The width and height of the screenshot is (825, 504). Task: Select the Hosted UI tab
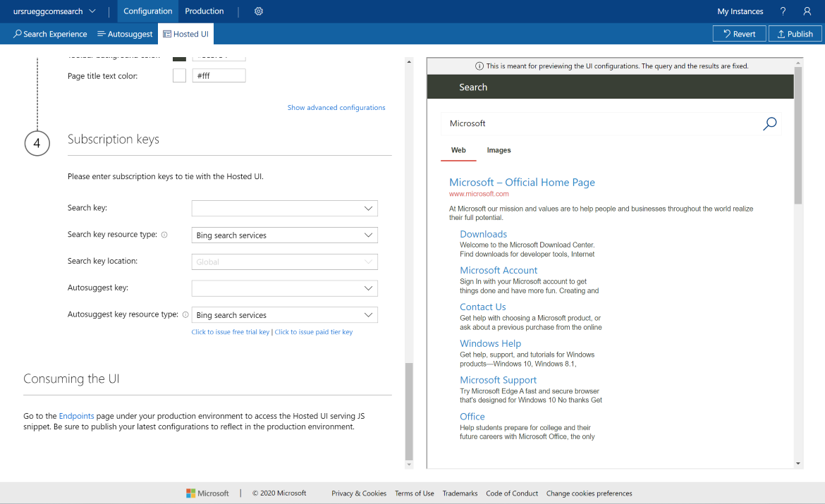tap(185, 34)
